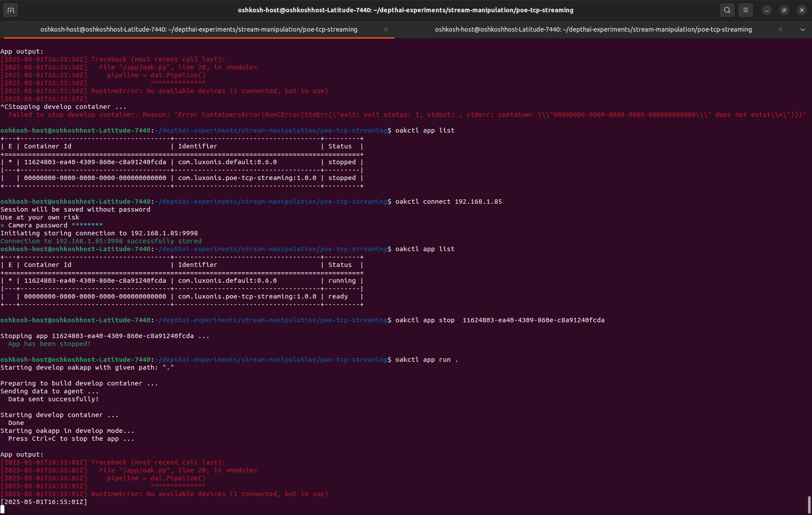Open a new terminal tab

[x=11, y=10]
